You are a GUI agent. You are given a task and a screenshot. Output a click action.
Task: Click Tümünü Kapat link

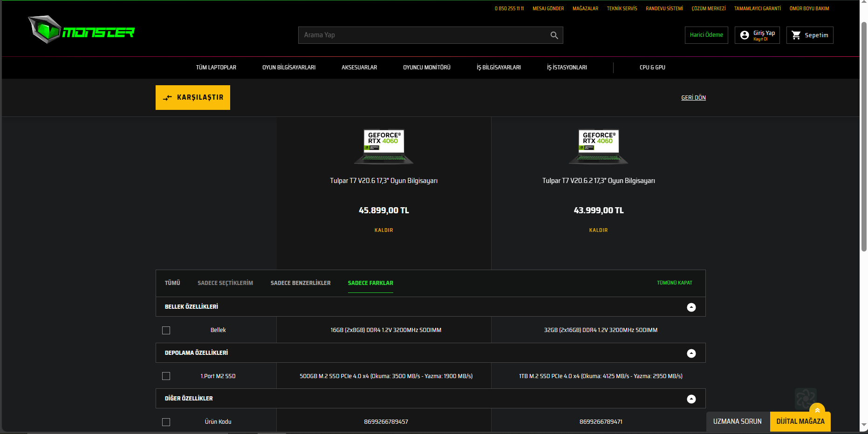point(674,283)
